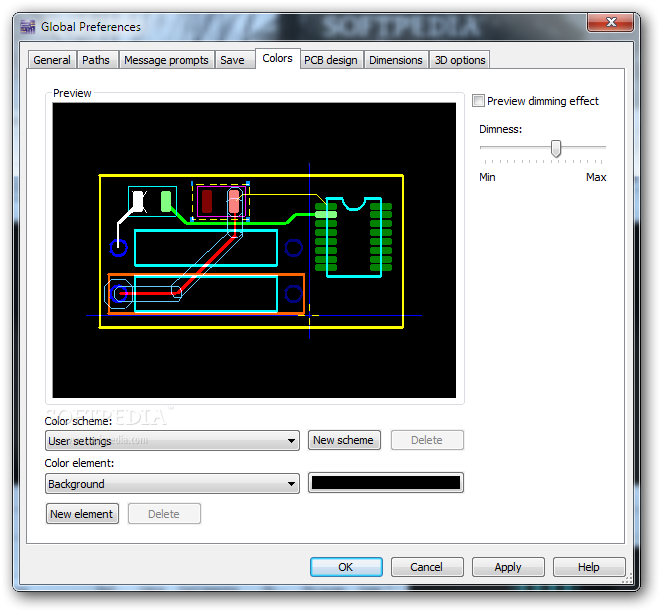This screenshot has width=661, height=612.
Task: Select the Message prompts tab
Action: (166, 60)
